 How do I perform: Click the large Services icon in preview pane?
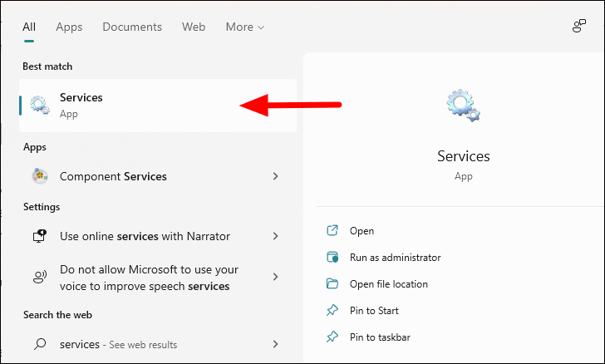(x=464, y=106)
